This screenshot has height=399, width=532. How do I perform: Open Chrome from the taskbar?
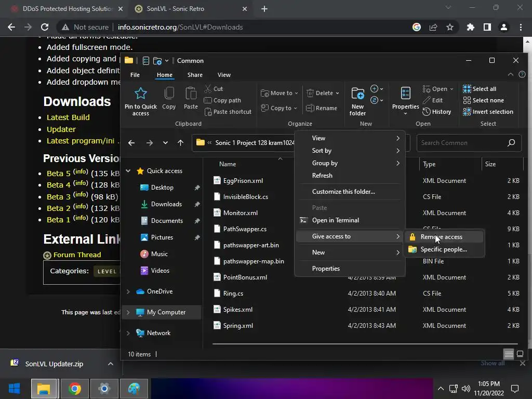[x=74, y=389]
